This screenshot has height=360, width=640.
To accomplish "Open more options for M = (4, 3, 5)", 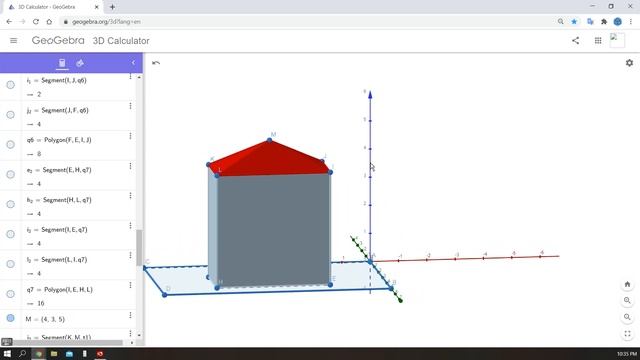I will tap(130, 315).
